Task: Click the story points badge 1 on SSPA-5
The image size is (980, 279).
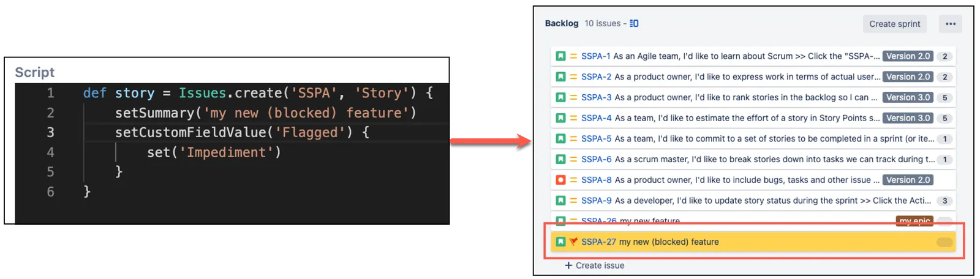Action: [x=944, y=139]
